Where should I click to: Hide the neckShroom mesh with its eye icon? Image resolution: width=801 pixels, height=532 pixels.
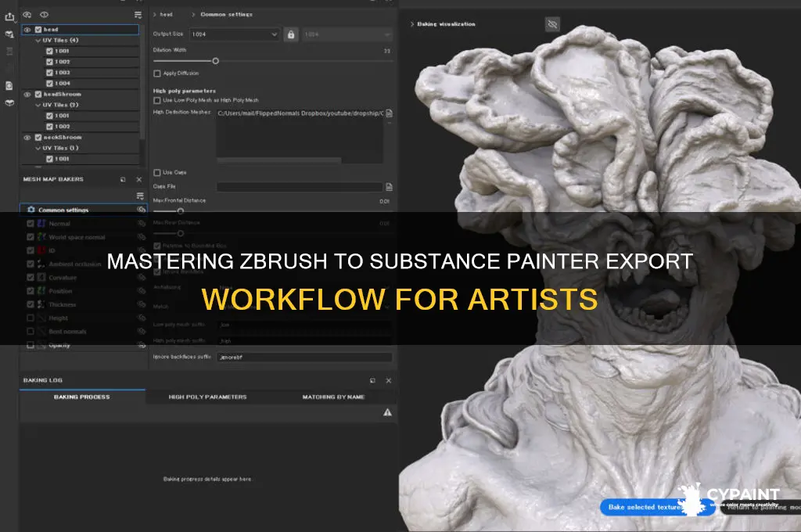(27, 137)
